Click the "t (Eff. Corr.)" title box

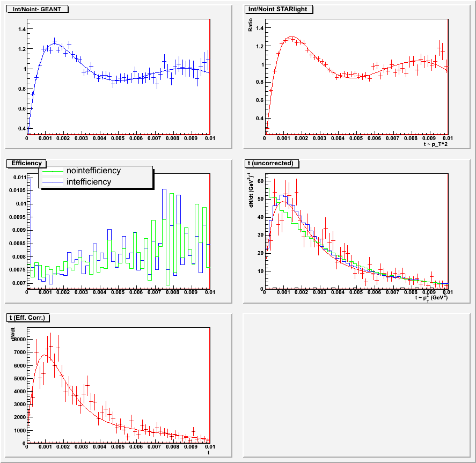coord(28,318)
